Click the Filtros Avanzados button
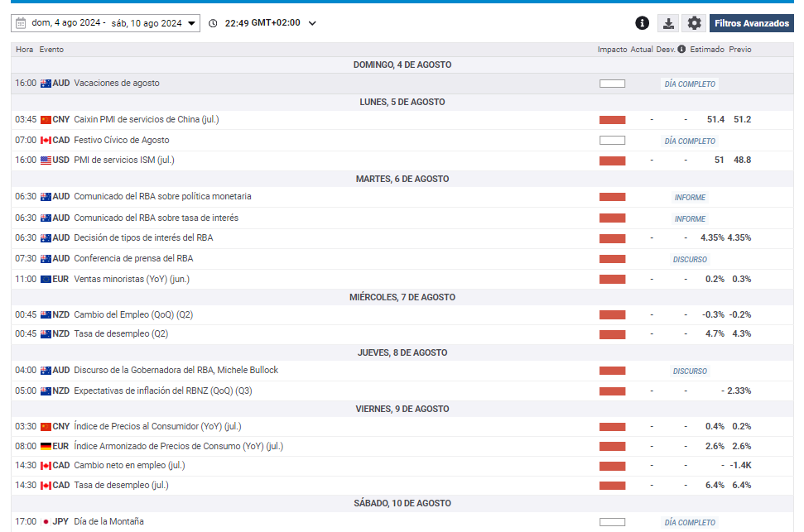The height and width of the screenshot is (532, 804). click(751, 23)
